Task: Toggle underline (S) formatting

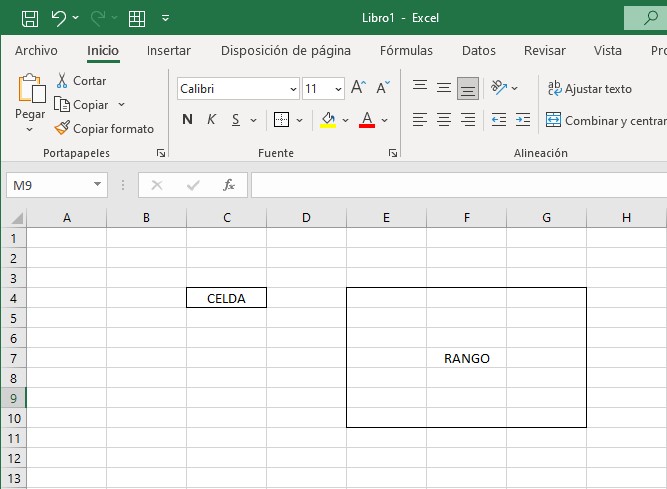Action: click(x=236, y=119)
